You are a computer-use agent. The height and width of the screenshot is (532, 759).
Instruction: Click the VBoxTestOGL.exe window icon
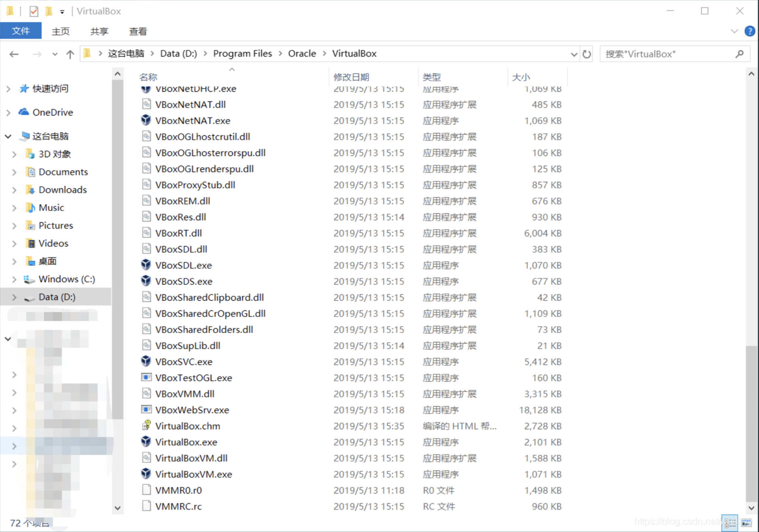click(x=146, y=377)
